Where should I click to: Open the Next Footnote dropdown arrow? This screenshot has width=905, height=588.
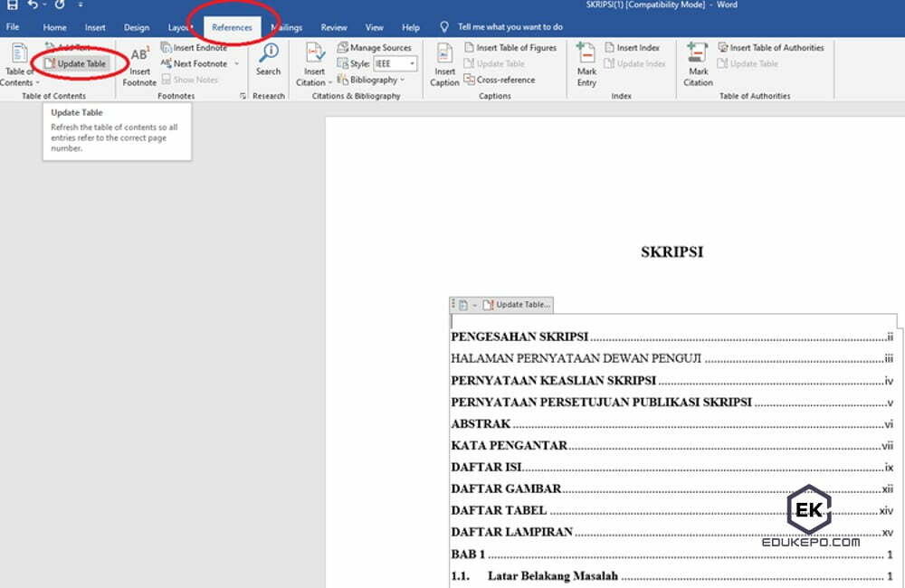pos(234,63)
